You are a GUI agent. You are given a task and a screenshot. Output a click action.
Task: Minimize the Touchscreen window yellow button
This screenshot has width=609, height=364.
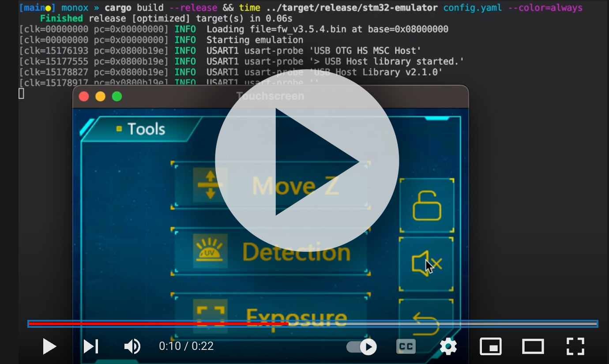coord(101,96)
